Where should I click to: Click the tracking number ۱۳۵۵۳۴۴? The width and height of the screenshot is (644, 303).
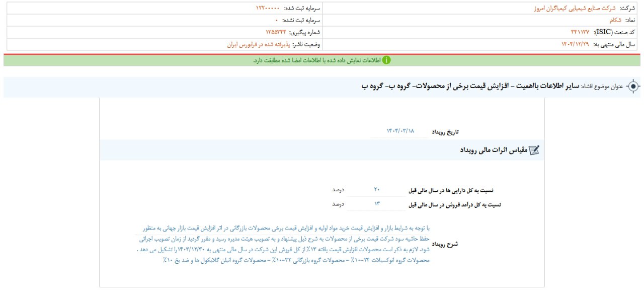point(276,32)
